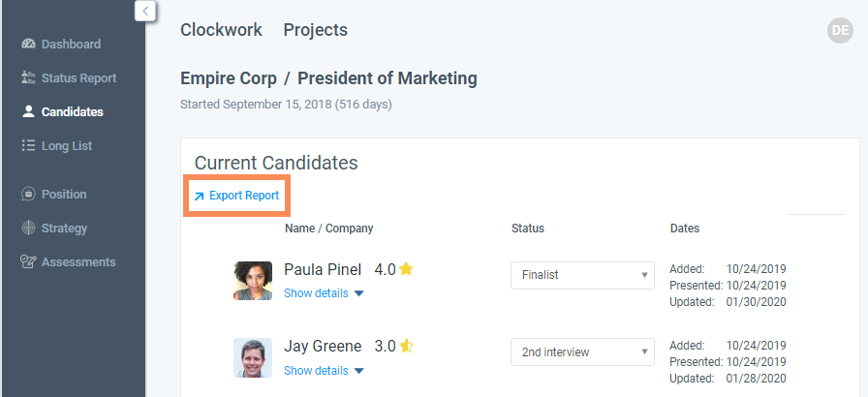This screenshot has height=397, width=868.
Task: Go to Clockwork home in header
Action: 221,30
